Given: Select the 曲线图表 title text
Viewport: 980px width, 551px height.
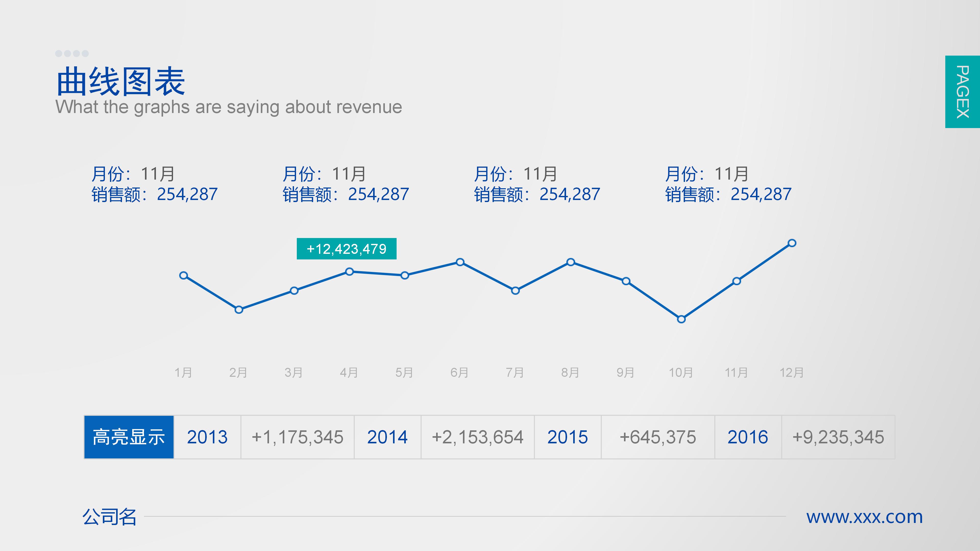Looking at the screenshot, I should (121, 82).
